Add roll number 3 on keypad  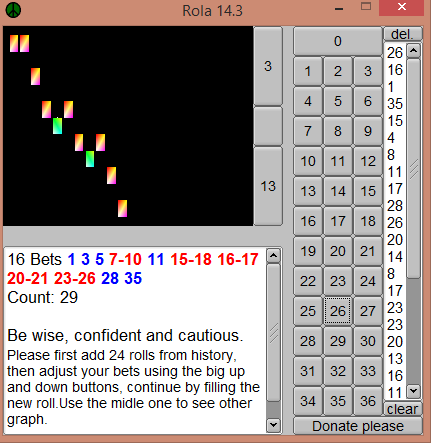tap(368, 71)
